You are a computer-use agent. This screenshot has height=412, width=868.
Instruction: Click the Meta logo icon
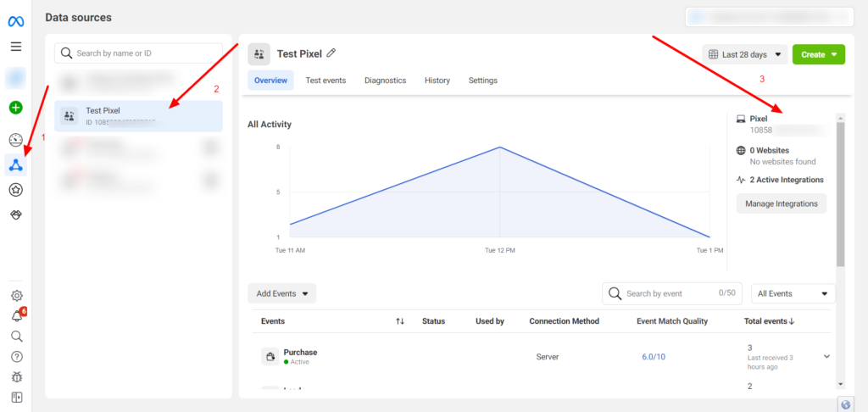point(16,21)
